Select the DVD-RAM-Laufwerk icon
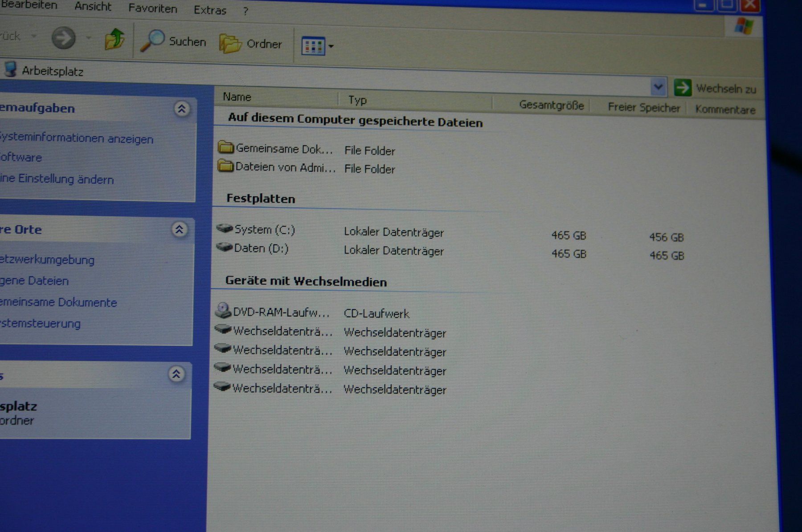Screen dimensions: 802x532 (x=223, y=310)
